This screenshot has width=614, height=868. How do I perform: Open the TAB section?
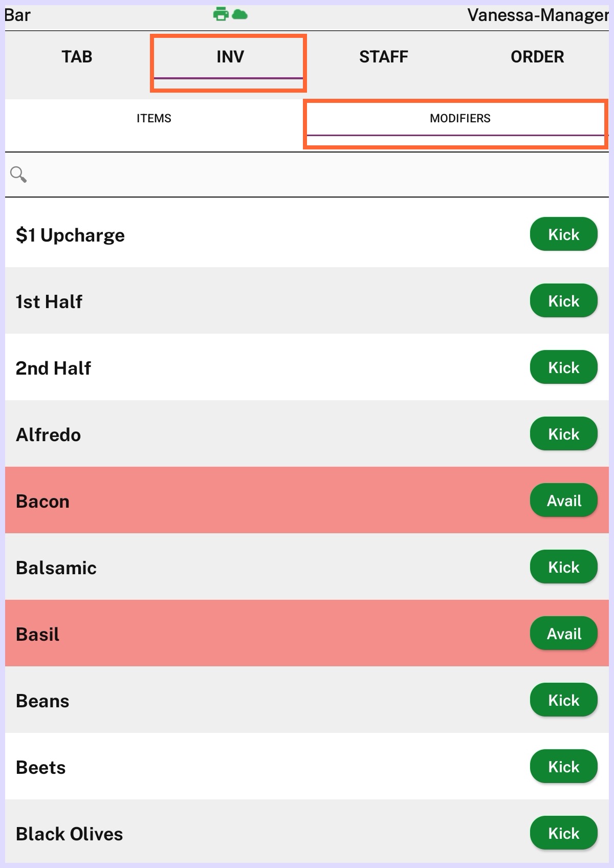tap(77, 57)
